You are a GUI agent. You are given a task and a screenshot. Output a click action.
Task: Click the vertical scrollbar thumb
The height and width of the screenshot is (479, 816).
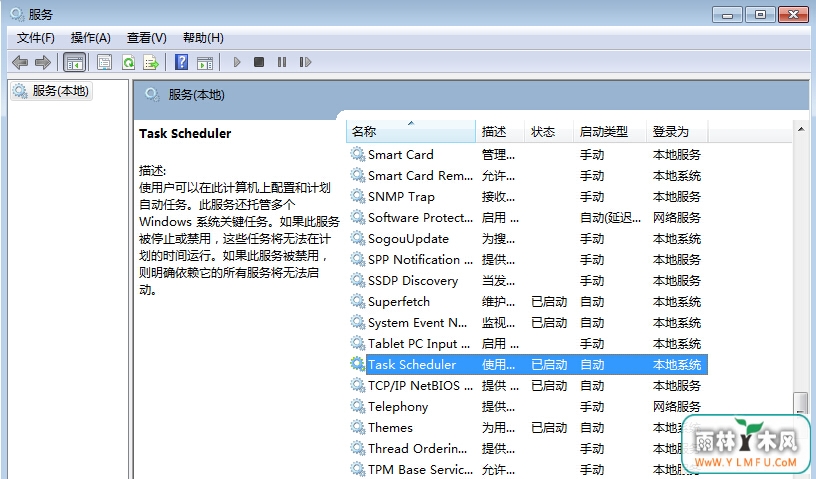(x=801, y=403)
